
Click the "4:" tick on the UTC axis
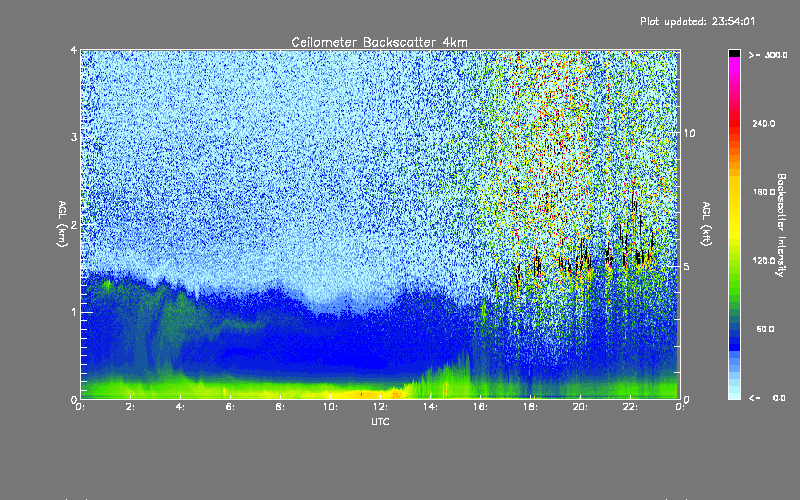pyautogui.click(x=180, y=407)
